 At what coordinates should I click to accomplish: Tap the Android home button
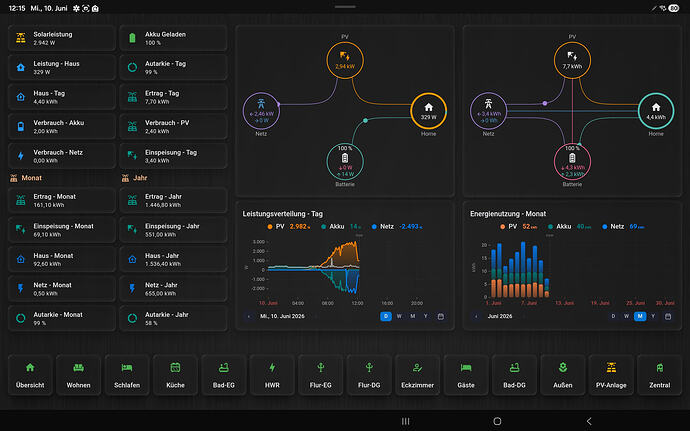(497, 421)
